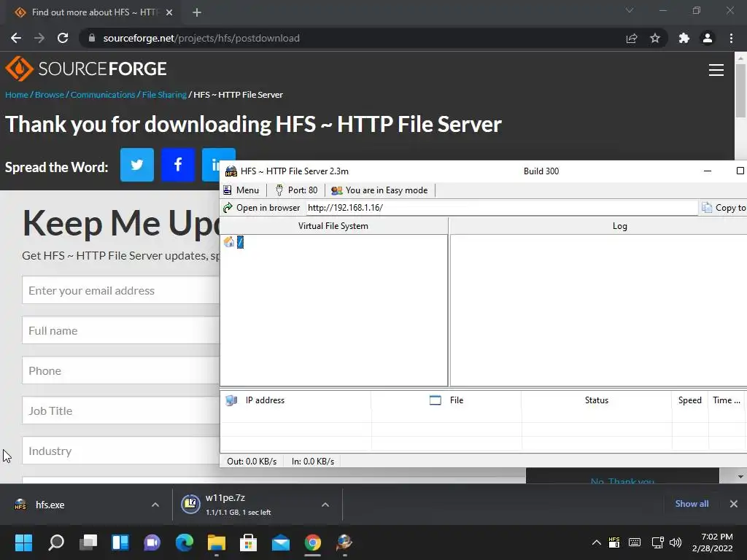Image resolution: width=747 pixels, height=560 pixels.
Task: Click the page's vertical scrollbar thumb
Action: 740,90
